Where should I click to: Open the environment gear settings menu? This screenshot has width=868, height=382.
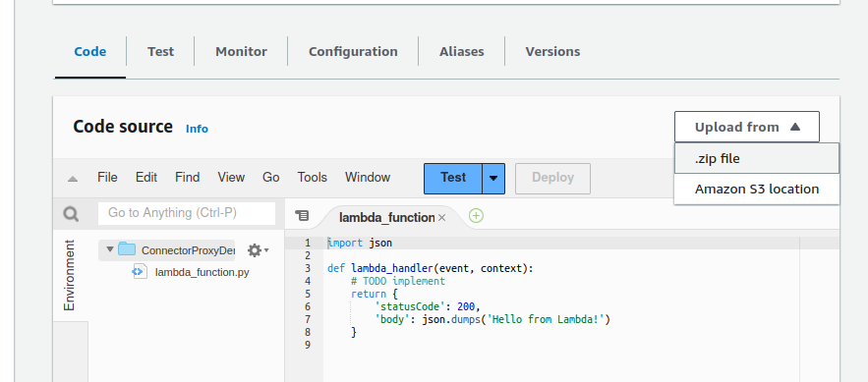pyautogui.click(x=258, y=250)
